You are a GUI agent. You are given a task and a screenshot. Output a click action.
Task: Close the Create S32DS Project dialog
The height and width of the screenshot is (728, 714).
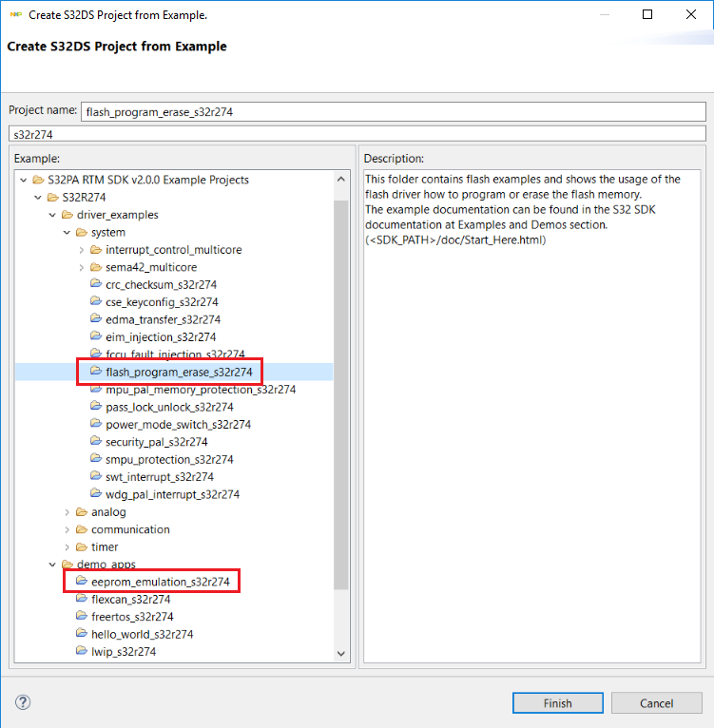(691, 15)
